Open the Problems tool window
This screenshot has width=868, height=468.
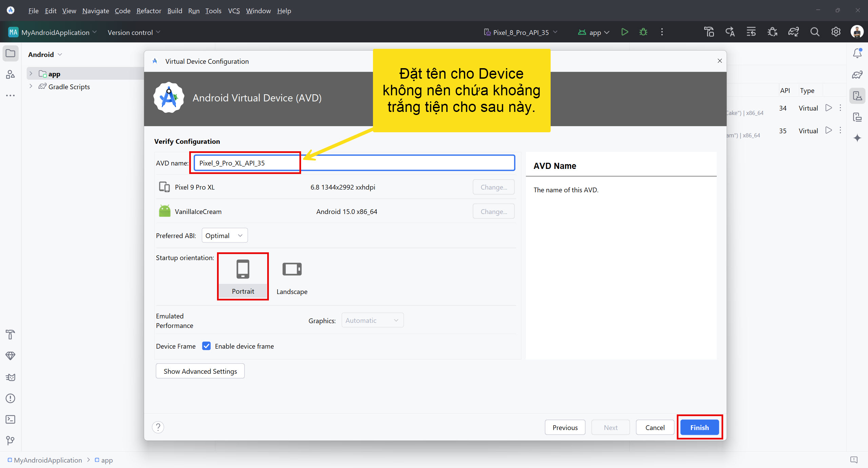pos(11,398)
